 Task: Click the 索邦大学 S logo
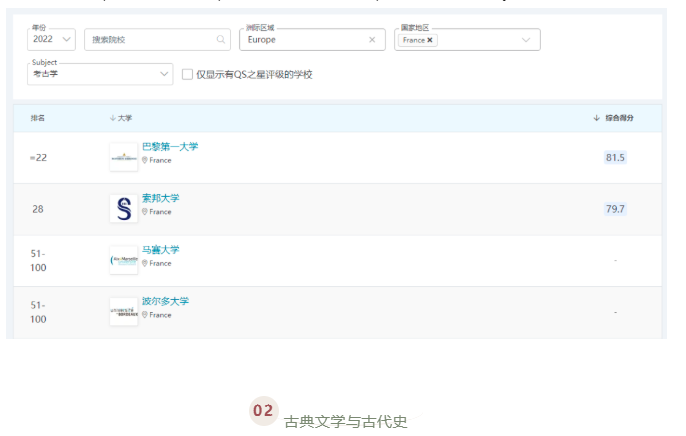pyautogui.click(x=124, y=209)
